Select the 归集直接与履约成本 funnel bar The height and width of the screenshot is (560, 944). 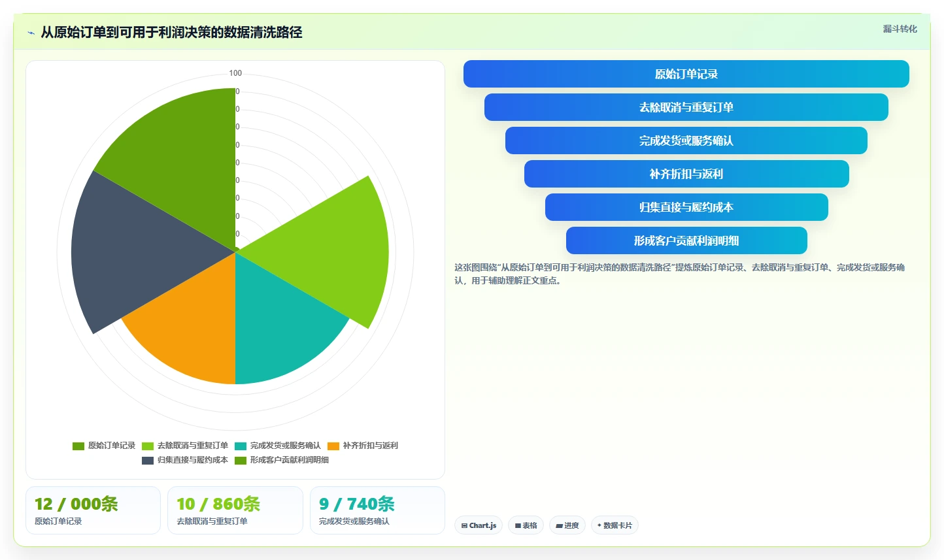[x=686, y=207]
